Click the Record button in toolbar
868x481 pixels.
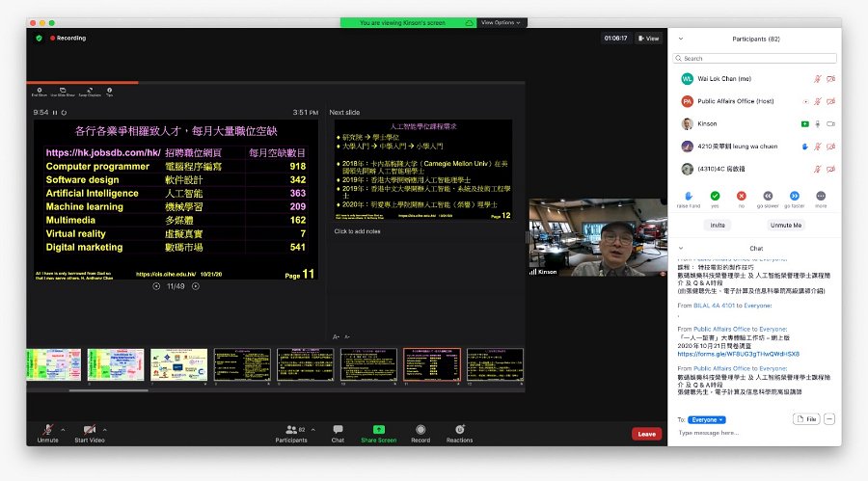pyautogui.click(x=420, y=434)
